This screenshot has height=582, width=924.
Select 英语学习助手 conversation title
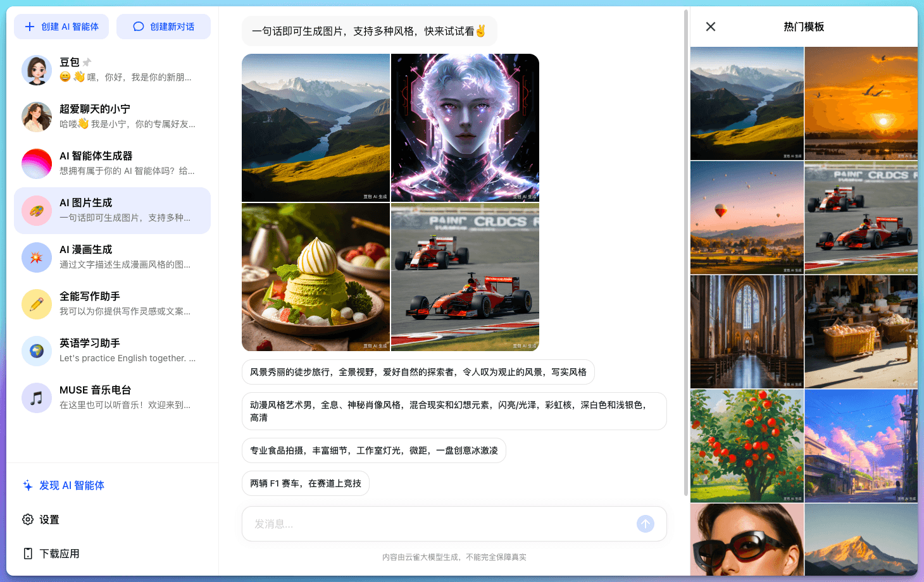(90, 343)
